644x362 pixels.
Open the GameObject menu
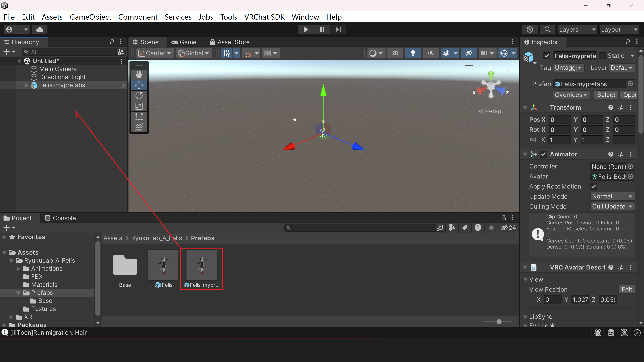(90, 17)
